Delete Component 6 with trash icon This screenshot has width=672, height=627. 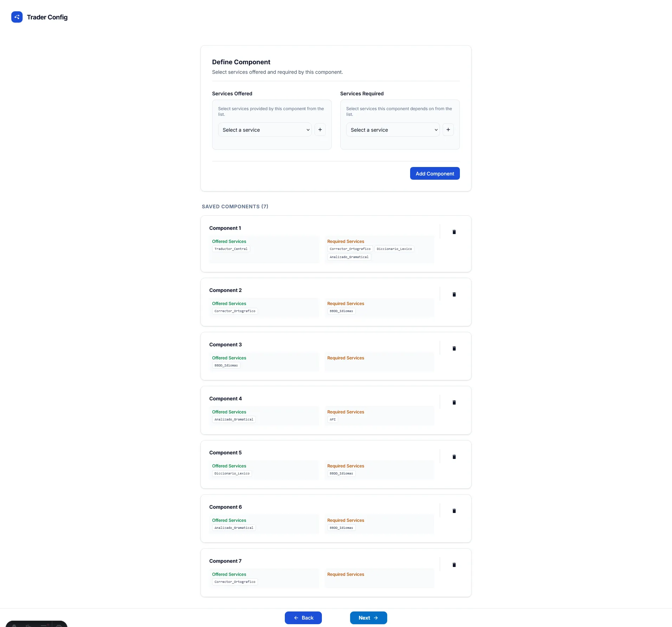(454, 511)
